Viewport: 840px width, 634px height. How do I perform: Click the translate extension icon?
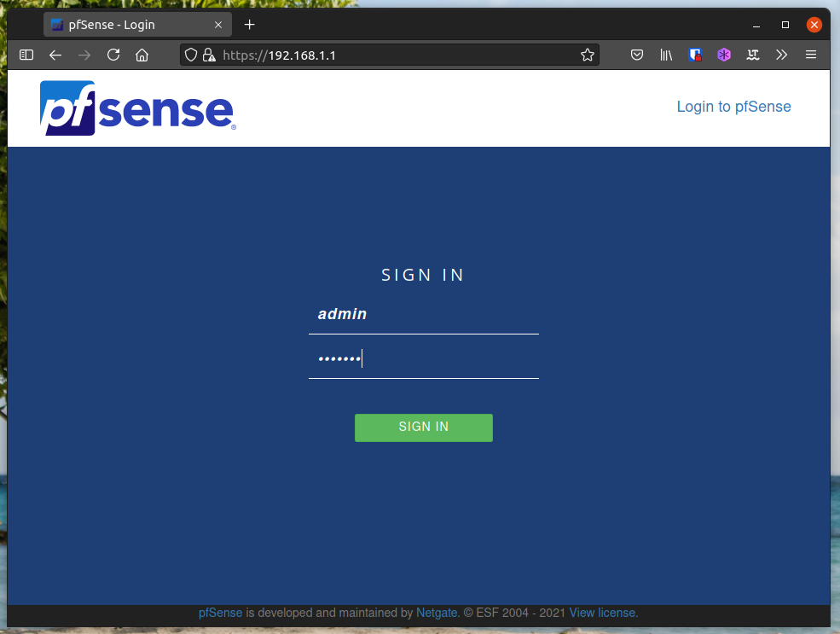click(x=753, y=55)
